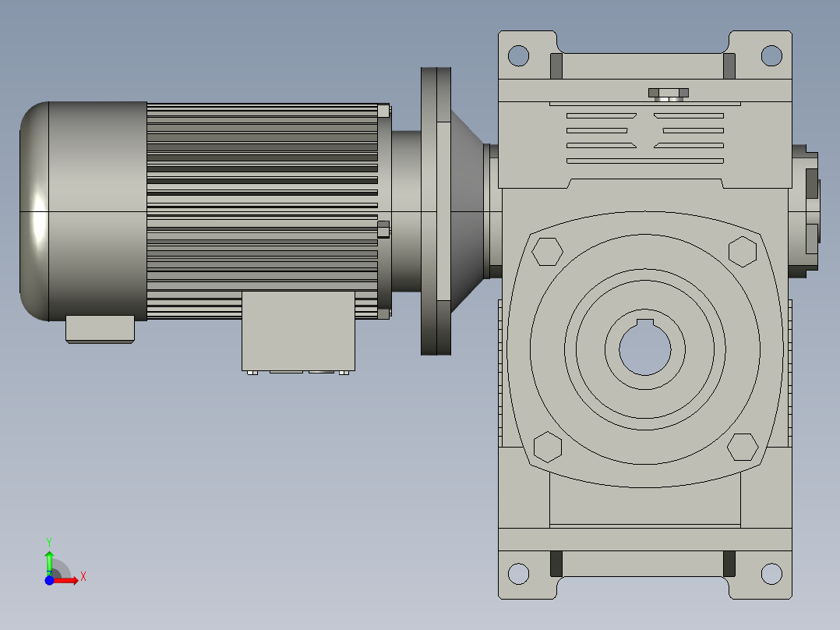
Task: Select the output shaft bore center
Action: pos(644,351)
